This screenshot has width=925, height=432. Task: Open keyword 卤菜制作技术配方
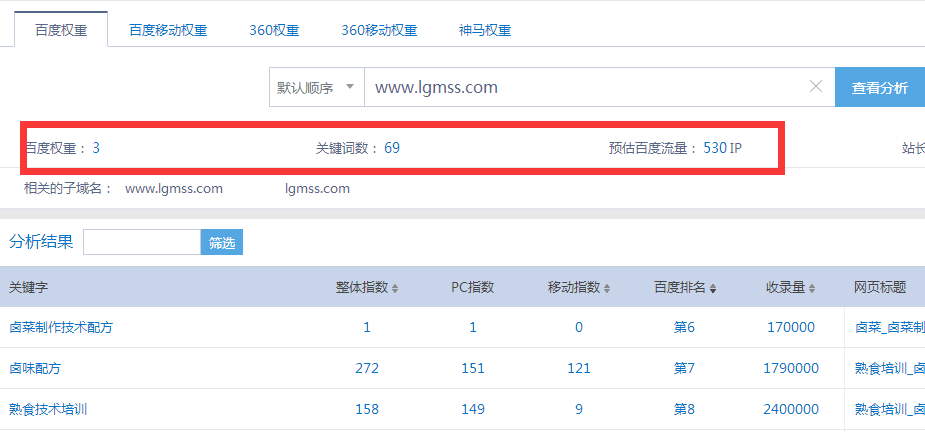pos(61,327)
